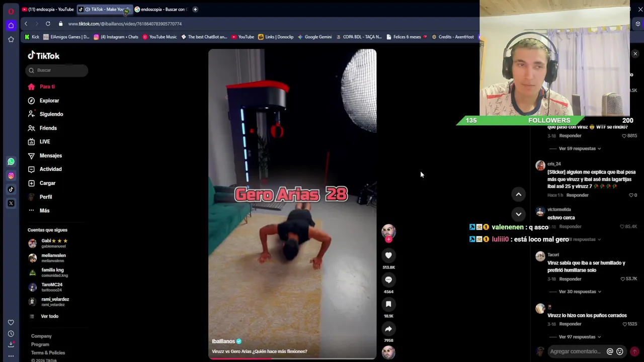Open Kick bookmark
Viewport: 644px width, 362px height.
(x=32, y=37)
